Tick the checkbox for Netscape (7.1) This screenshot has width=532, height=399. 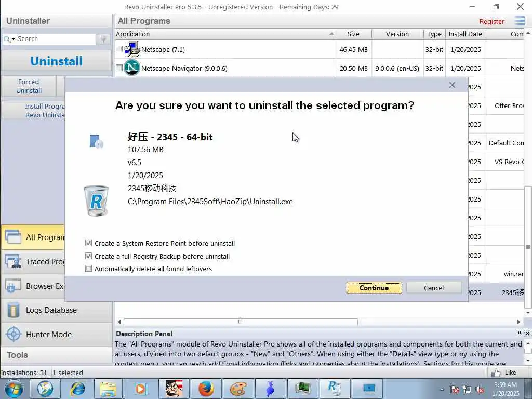click(x=119, y=49)
